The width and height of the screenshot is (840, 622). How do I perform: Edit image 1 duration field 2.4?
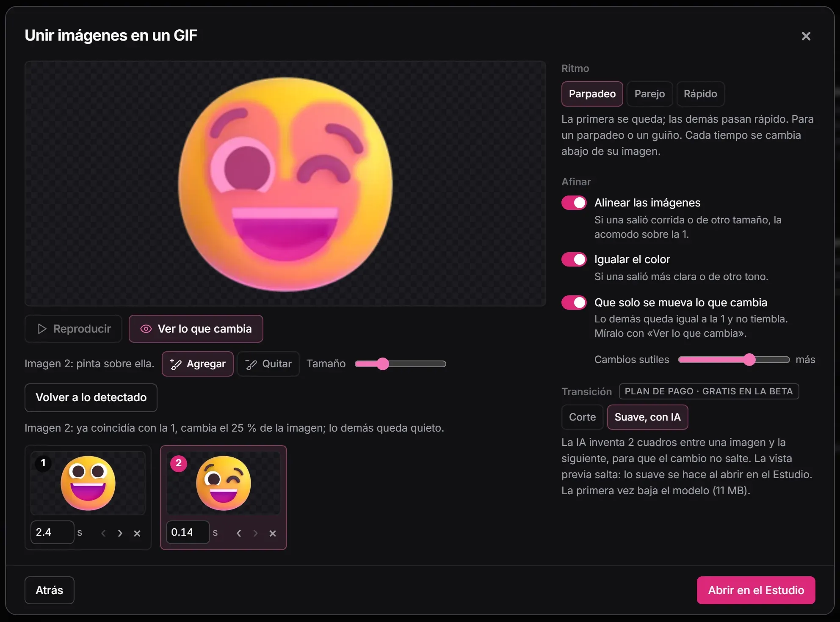pos(52,532)
